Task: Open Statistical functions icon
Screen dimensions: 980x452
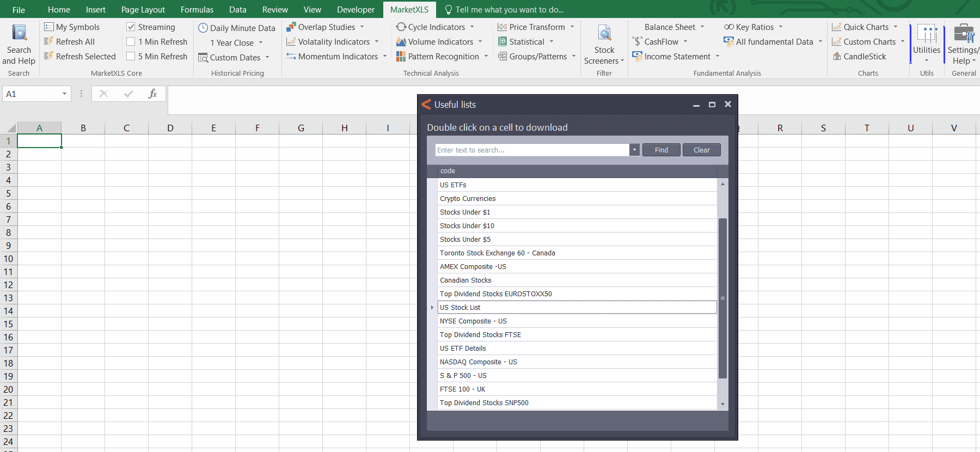Action: (502, 41)
